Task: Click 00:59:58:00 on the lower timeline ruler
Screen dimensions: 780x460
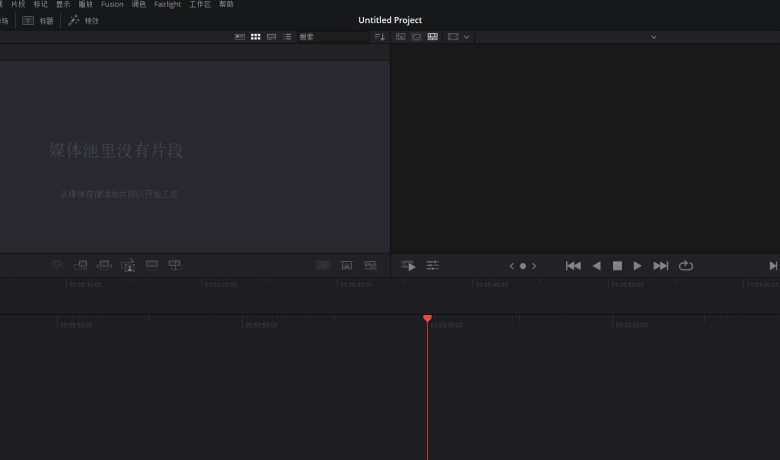Action: pos(262,325)
